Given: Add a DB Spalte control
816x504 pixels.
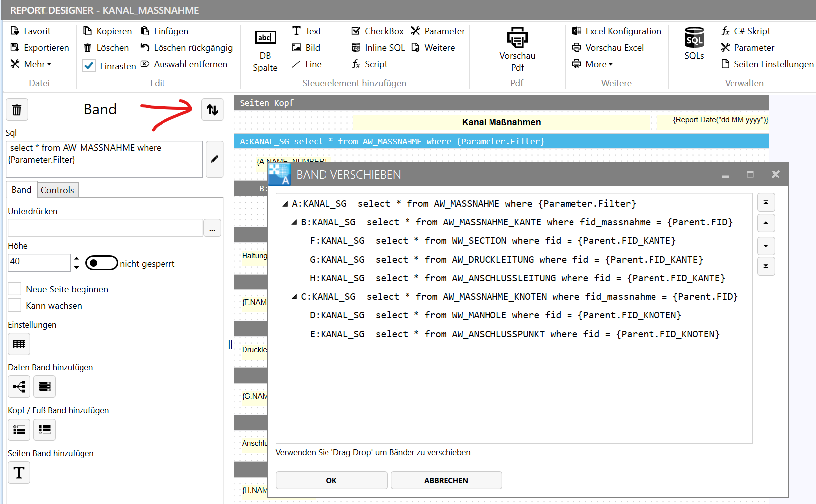Looking at the screenshot, I should [x=265, y=51].
